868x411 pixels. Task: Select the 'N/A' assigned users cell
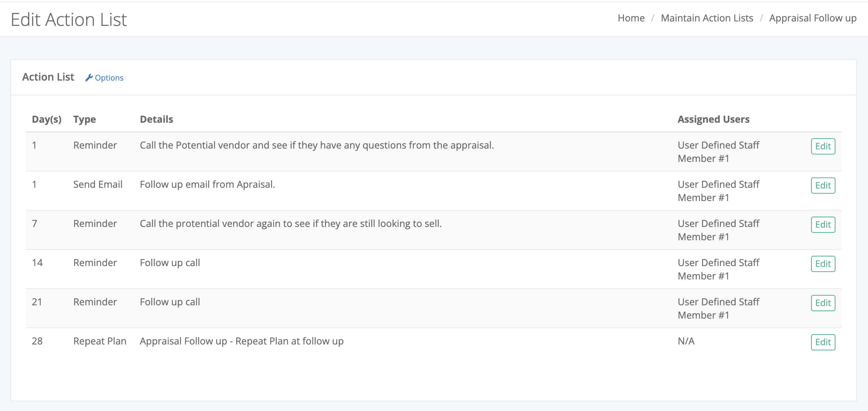tap(686, 341)
